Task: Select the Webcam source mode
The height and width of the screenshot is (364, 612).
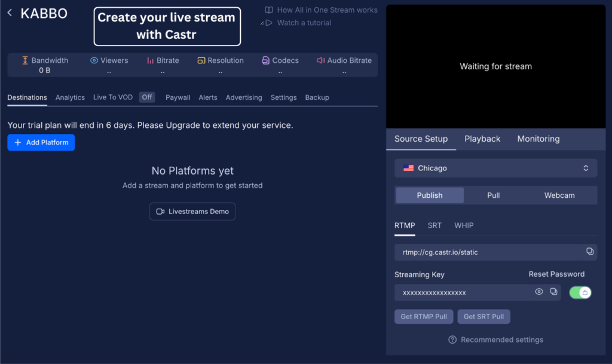Action: point(559,195)
